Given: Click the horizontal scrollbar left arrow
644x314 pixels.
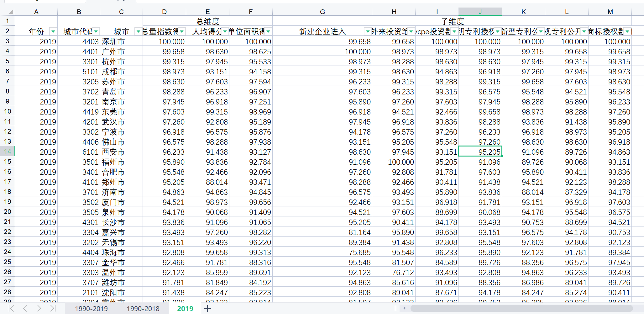Looking at the screenshot, I should 404,308.
